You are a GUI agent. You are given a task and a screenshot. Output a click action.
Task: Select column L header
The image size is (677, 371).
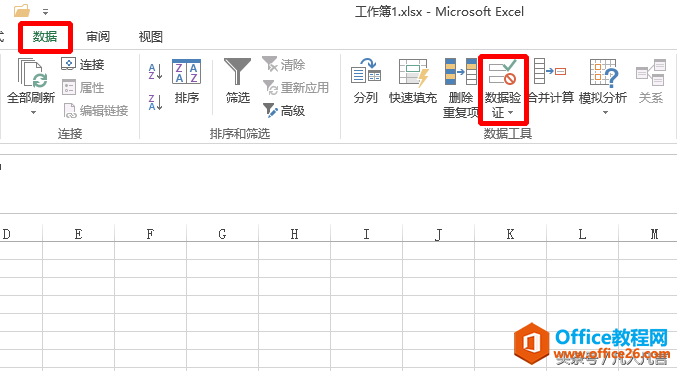(x=582, y=234)
